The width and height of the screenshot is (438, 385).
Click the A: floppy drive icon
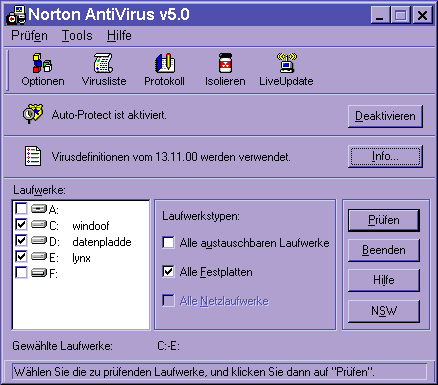39,209
